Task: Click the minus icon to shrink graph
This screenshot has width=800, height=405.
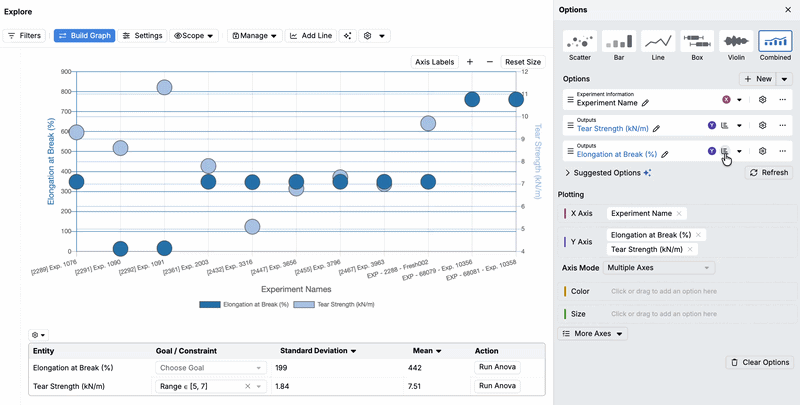Action: [489, 62]
